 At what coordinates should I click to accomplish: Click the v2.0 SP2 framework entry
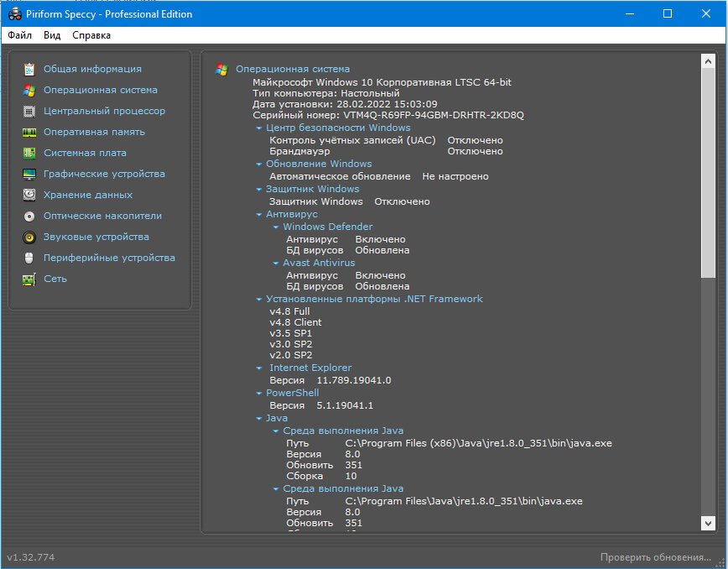click(291, 355)
